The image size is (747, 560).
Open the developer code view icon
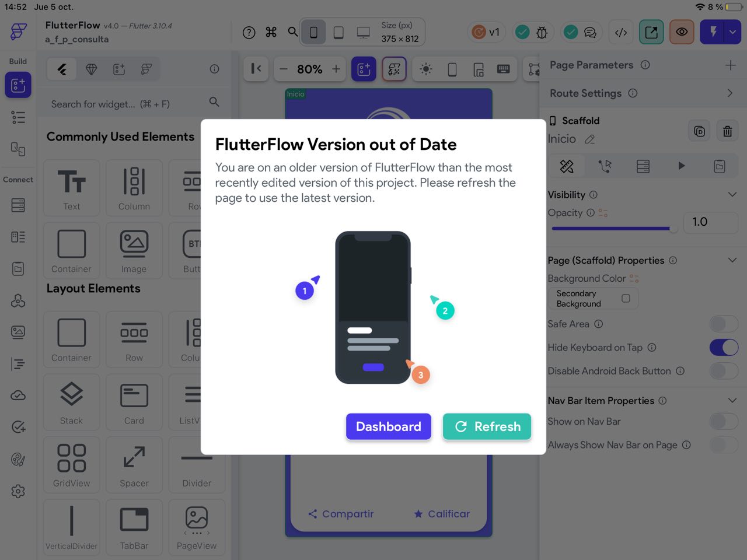click(x=621, y=32)
